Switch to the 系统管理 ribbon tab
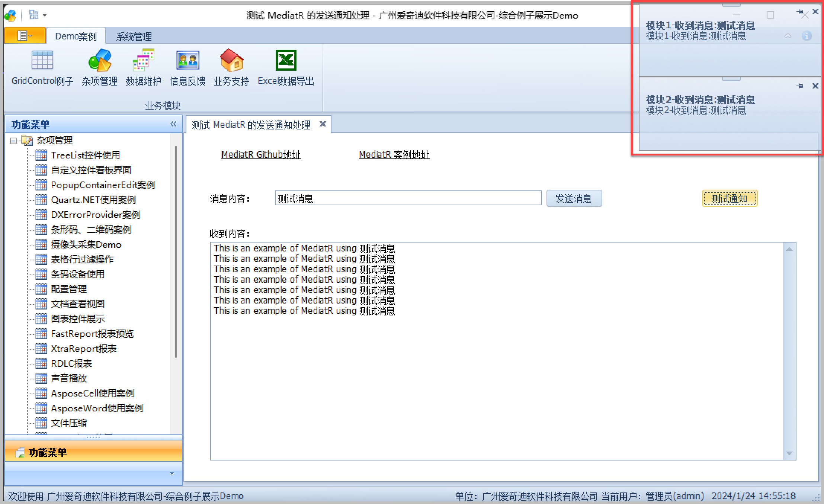824x504 pixels. 134,36
